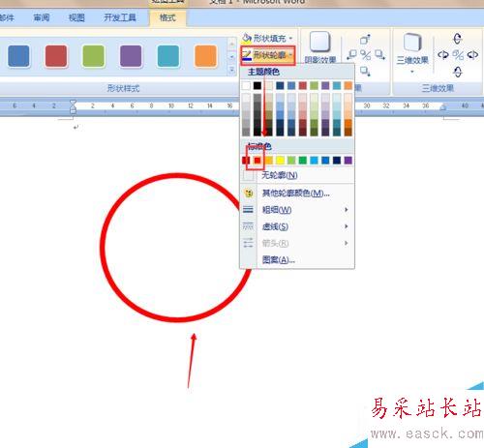This screenshot has height=448, width=484.
Task: Switch to the 审阅 tab
Action: pos(42,17)
